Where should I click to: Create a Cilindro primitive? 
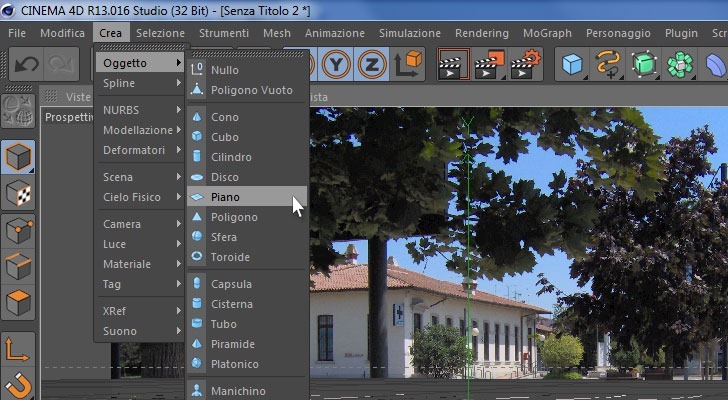click(x=247, y=157)
